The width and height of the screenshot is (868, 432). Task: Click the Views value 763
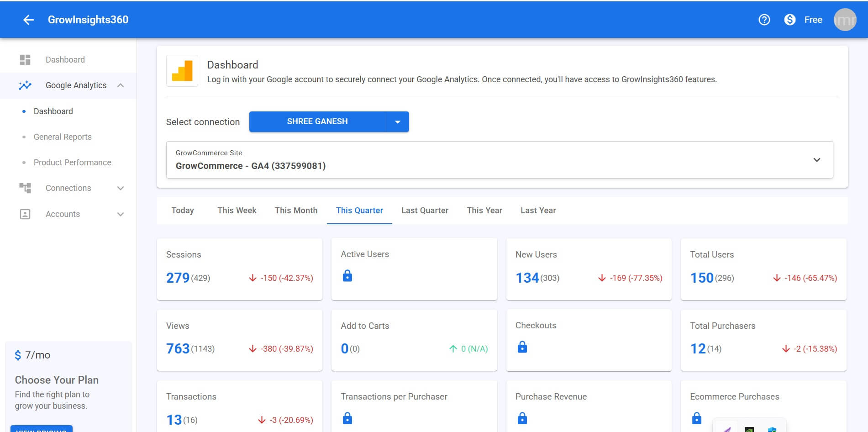pos(178,348)
